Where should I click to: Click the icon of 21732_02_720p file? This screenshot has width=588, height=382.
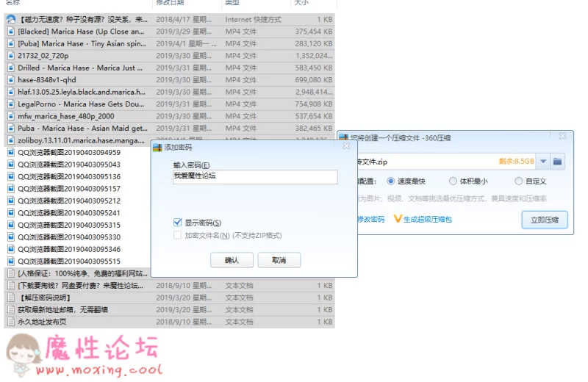11,56
